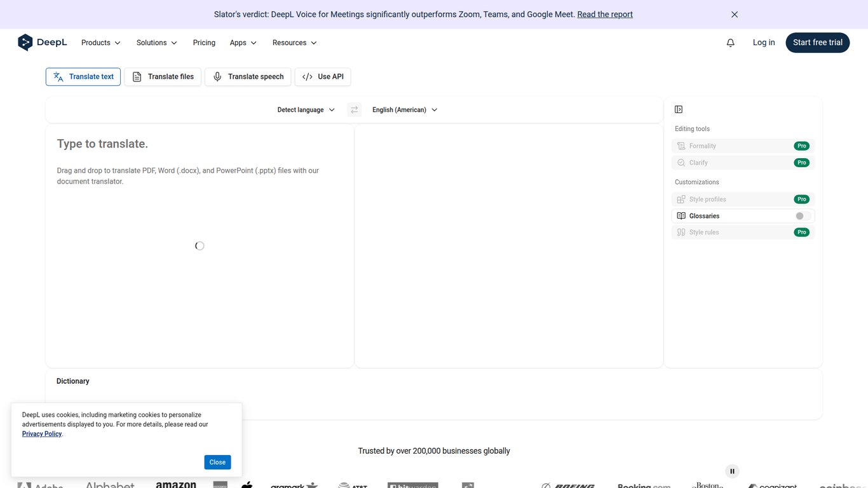Click the Amazon logo in carousel
The width and height of the screenshot is (868, 488).
coord(176,484)
